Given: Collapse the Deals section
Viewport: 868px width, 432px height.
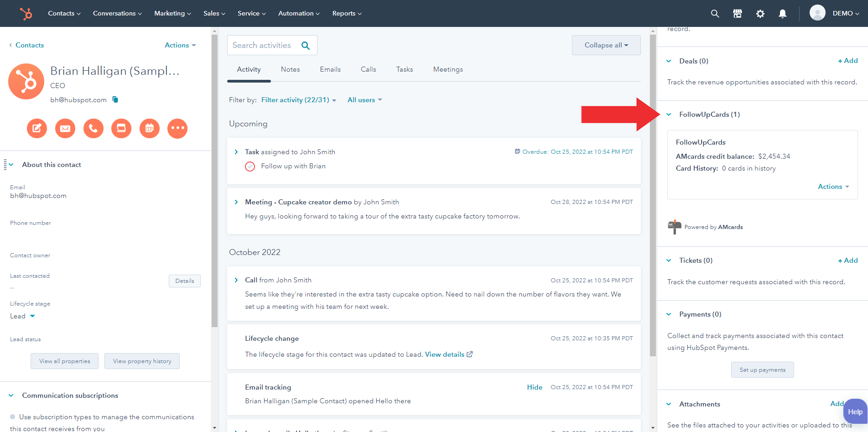Looking at the screenshot, I should click(x=669, y=61).
